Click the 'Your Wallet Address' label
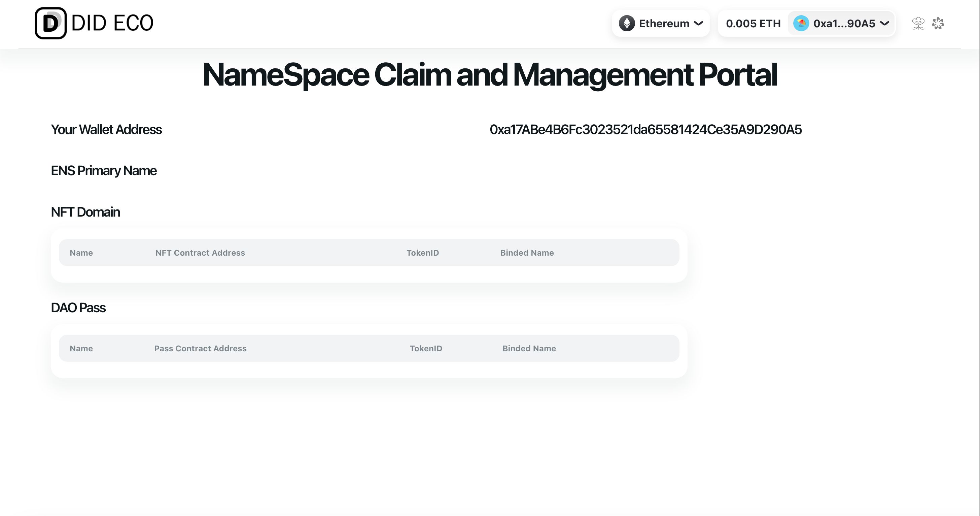 (x=106, y=130)
